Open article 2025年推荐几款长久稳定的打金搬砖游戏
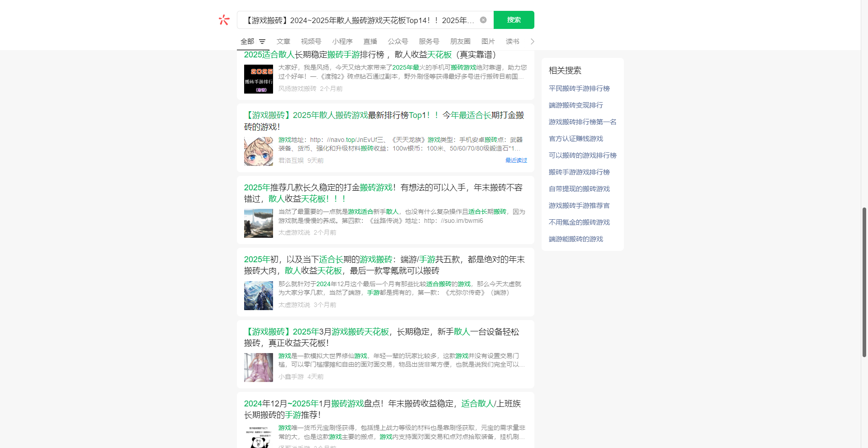 tap(383, 193)
